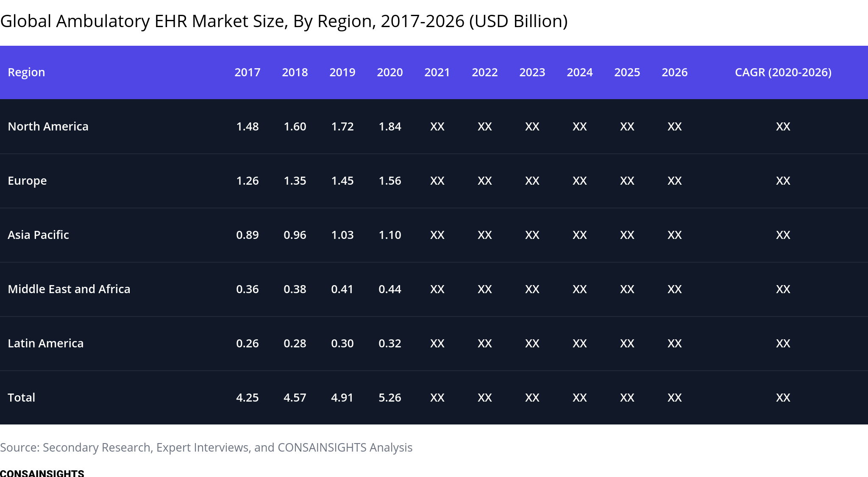Screen dimensions: 868x477
Task: Click Middle East and Africa value 0.38
Action: click(295, 289)
